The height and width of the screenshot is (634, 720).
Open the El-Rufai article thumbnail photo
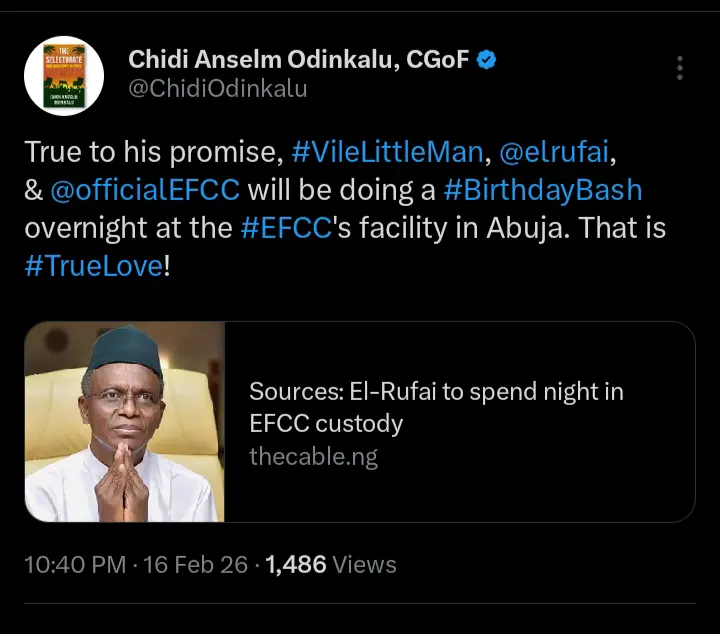point(124,422)
